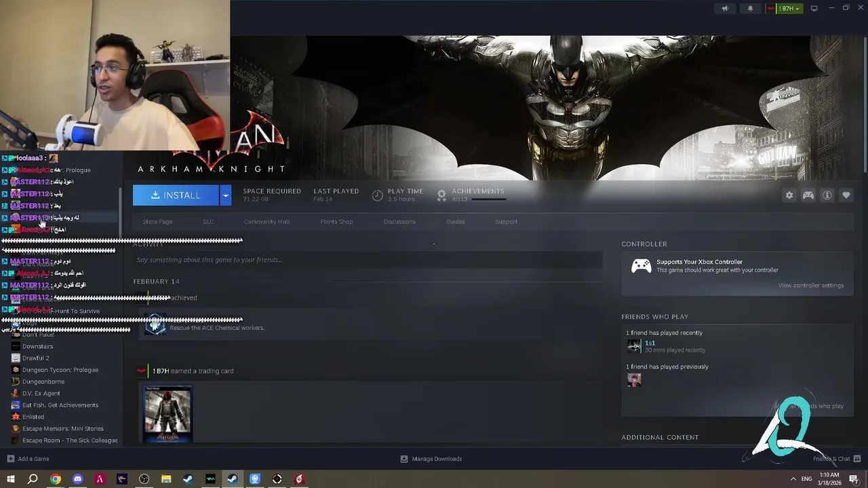
Task: Open Google Chrome from the taskbar
Action: [56, 479]
